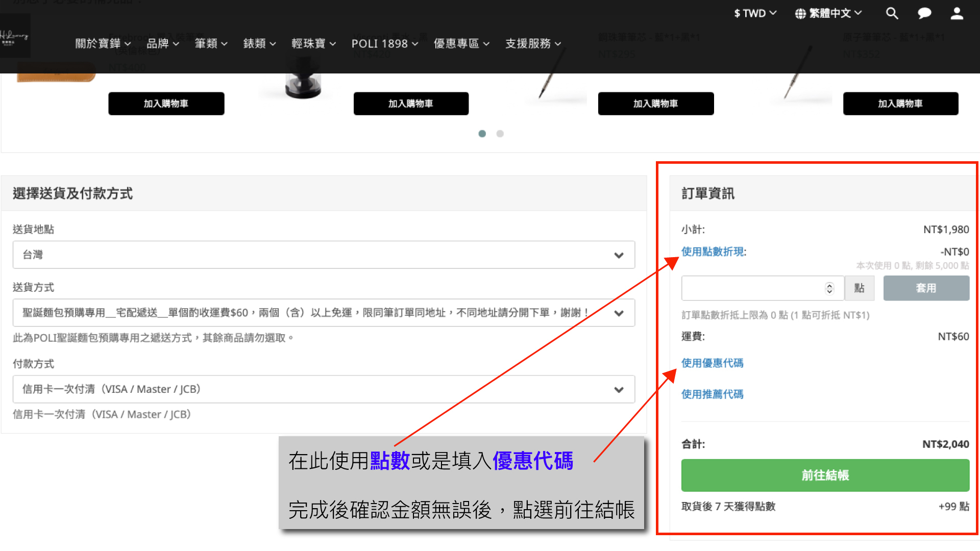Open the chat message bubble icon

pyautogui.click(x=924, y=13)
